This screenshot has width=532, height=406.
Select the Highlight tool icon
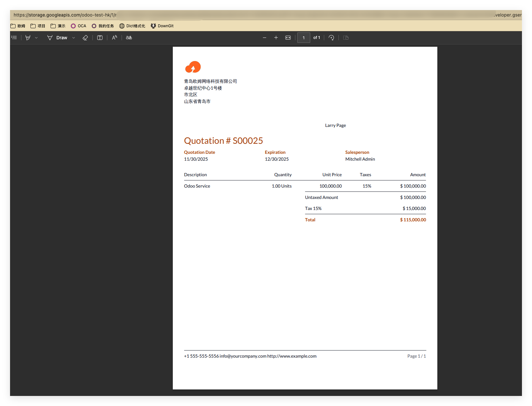(x=28, y=38)
